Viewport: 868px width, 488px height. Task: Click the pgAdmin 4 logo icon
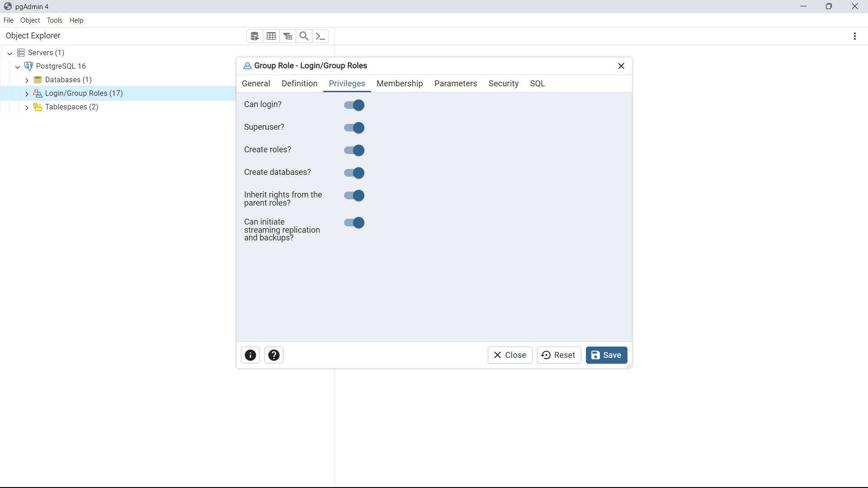coord(8,6)
